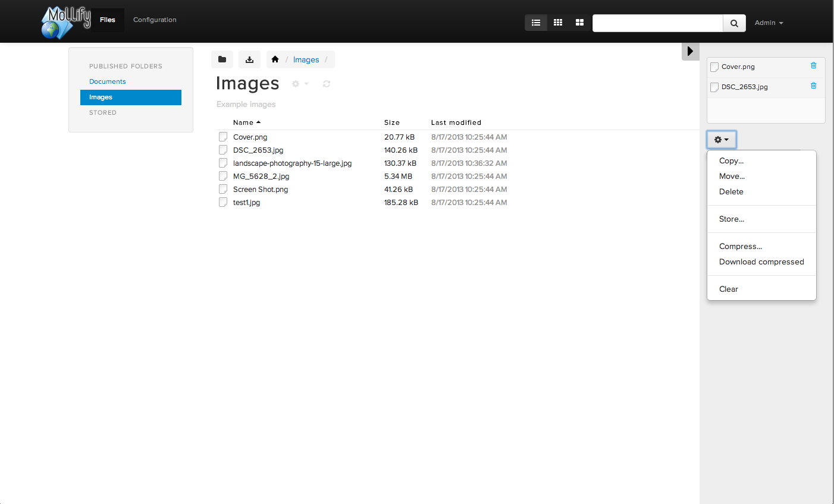Open the Files tab

coord(108,20)
